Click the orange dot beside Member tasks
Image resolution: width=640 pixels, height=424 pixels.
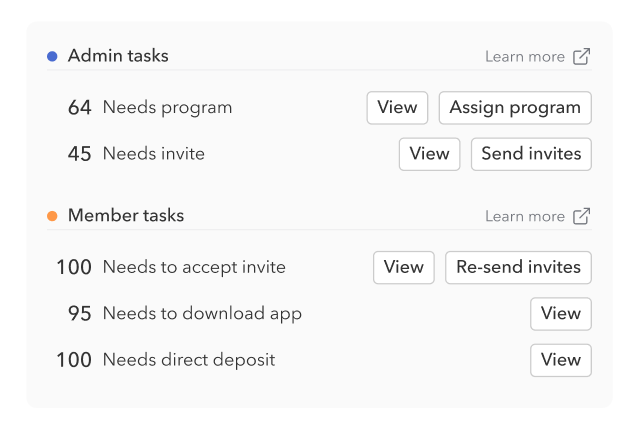pyautogui.click(x=52, y=216)
